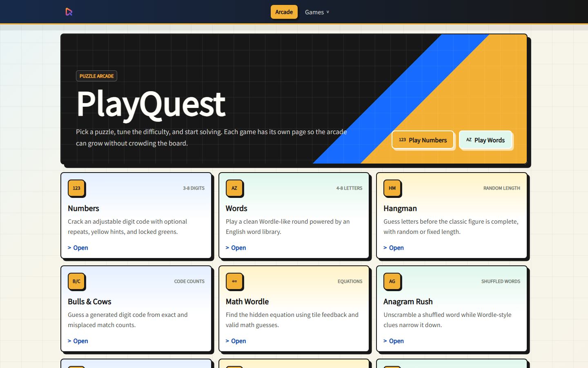Click the AG icon on Anagram Rush card

point(392,281)
